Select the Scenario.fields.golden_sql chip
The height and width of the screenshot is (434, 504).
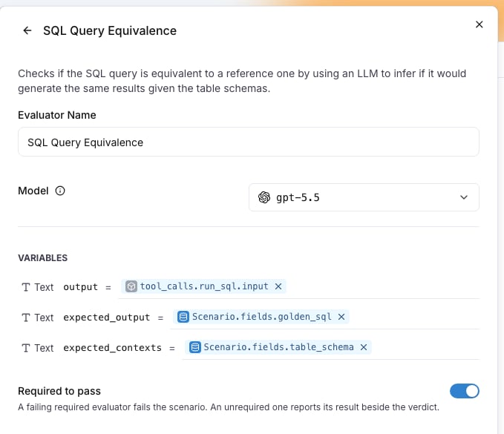coord(261,317)
